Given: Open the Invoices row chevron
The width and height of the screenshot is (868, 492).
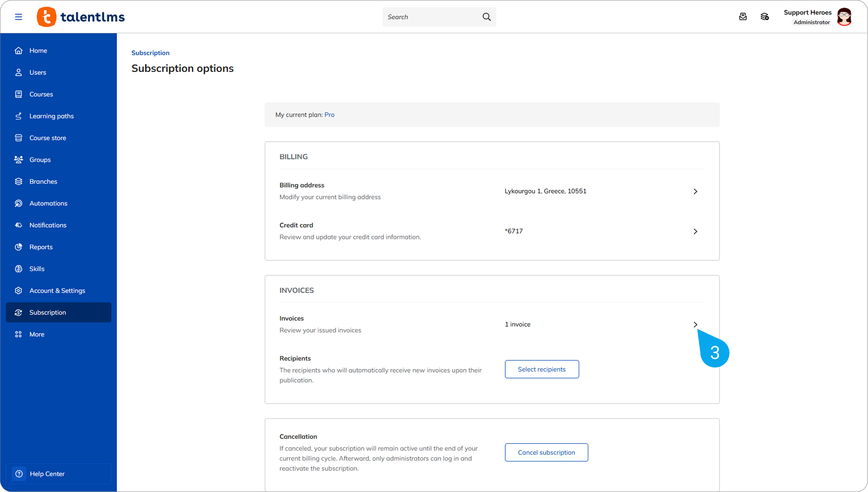Looking at the screenshot, I should point(695,324).
